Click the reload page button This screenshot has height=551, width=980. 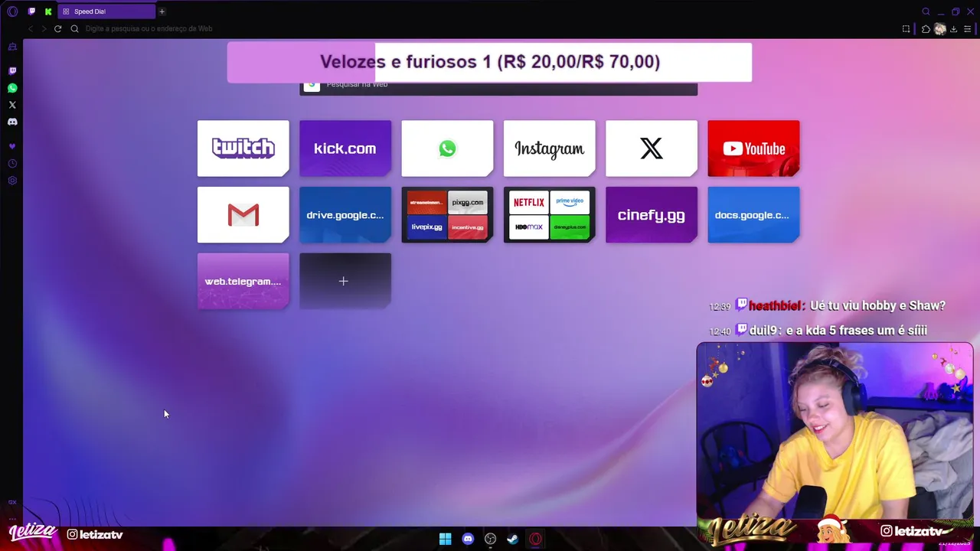[x=57, y=29]
